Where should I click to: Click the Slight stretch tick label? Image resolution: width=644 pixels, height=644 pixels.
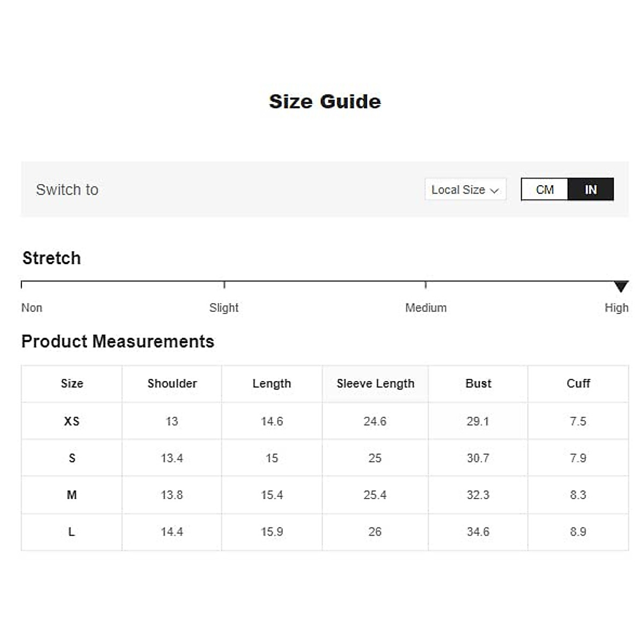224,308
